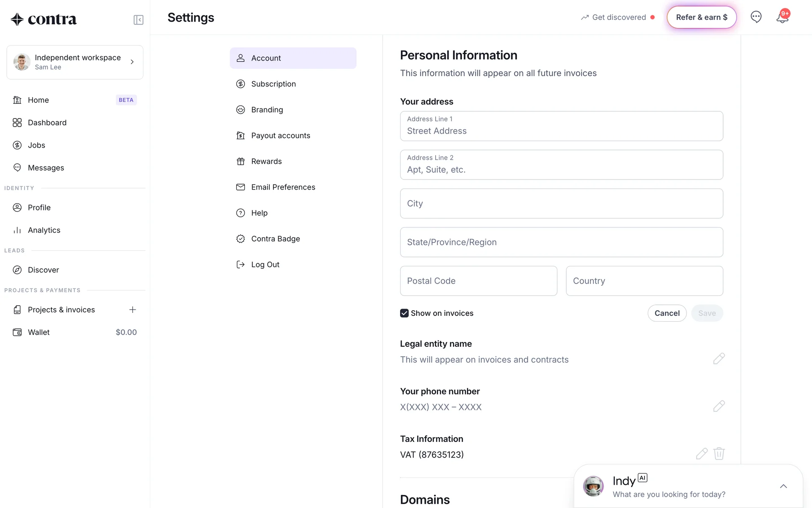Screen dimensions: 812x508
Task: Delete VAT tax information trash icon
Action: [x=719, y=454]
